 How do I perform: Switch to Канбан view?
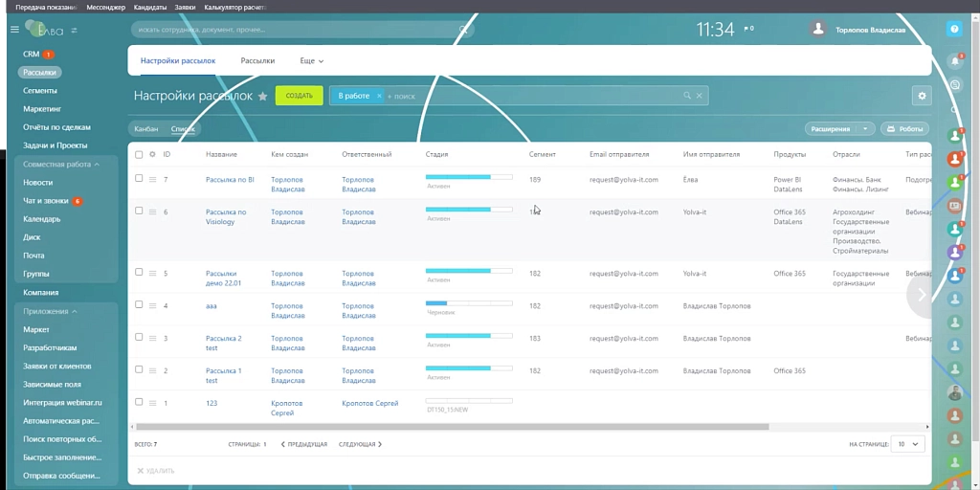146,129
